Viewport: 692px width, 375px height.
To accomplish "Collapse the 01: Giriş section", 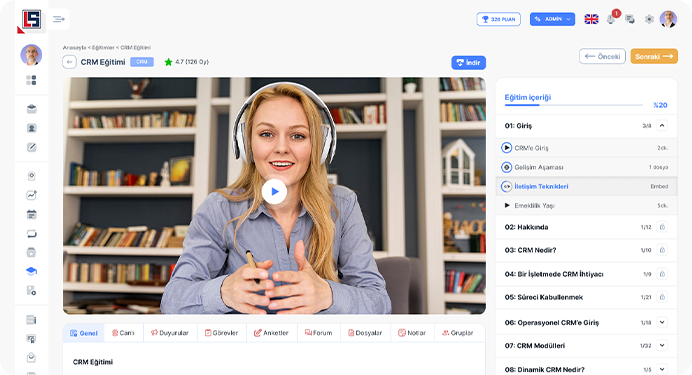I will click(x=662, y=126).
